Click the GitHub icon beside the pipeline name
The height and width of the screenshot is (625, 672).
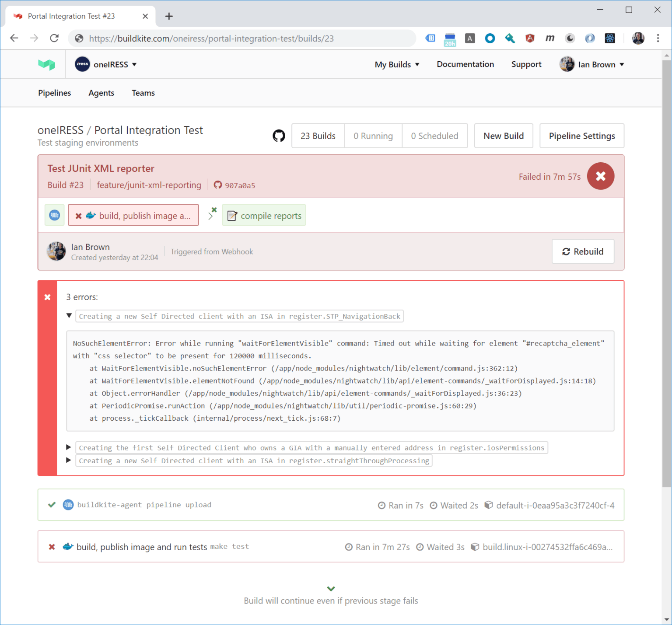279,136
